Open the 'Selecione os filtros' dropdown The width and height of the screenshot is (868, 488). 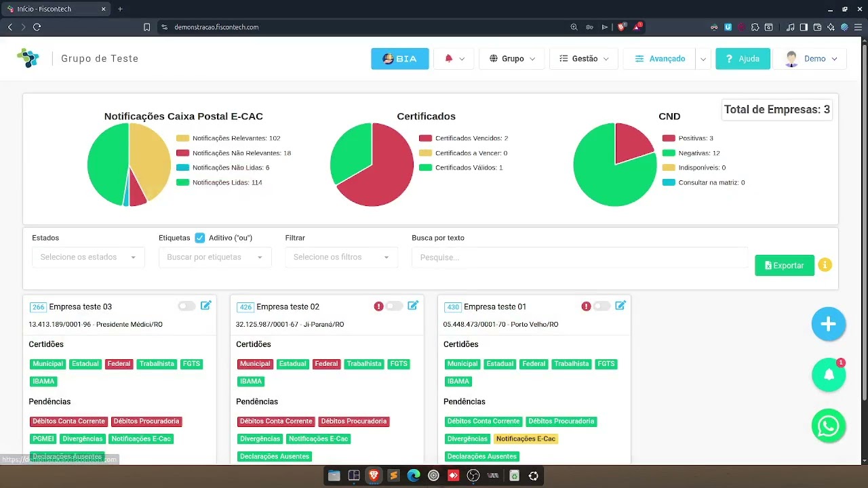tap(342, 258)
